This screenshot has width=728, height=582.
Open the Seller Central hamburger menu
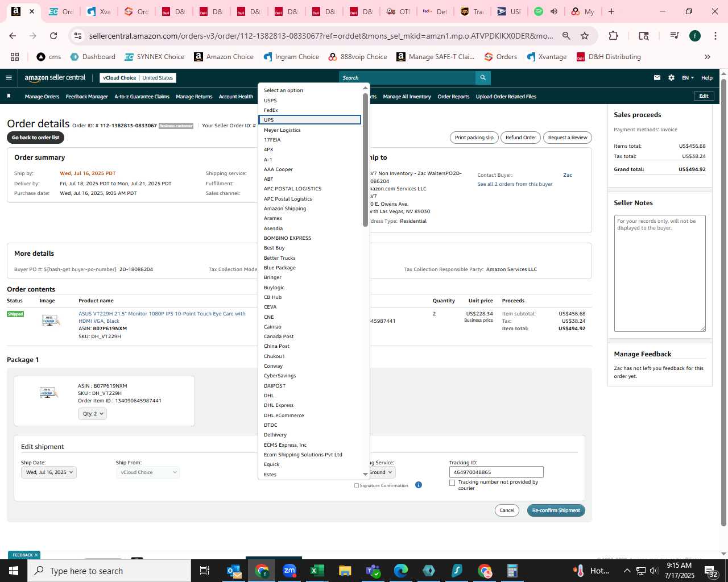coord(9,78)
